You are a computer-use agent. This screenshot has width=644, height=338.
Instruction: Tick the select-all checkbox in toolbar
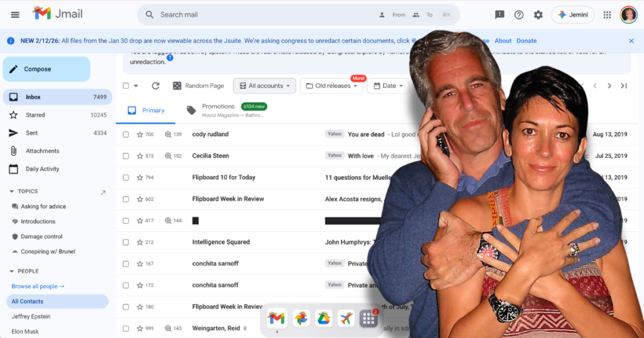(x=126, y=85)
